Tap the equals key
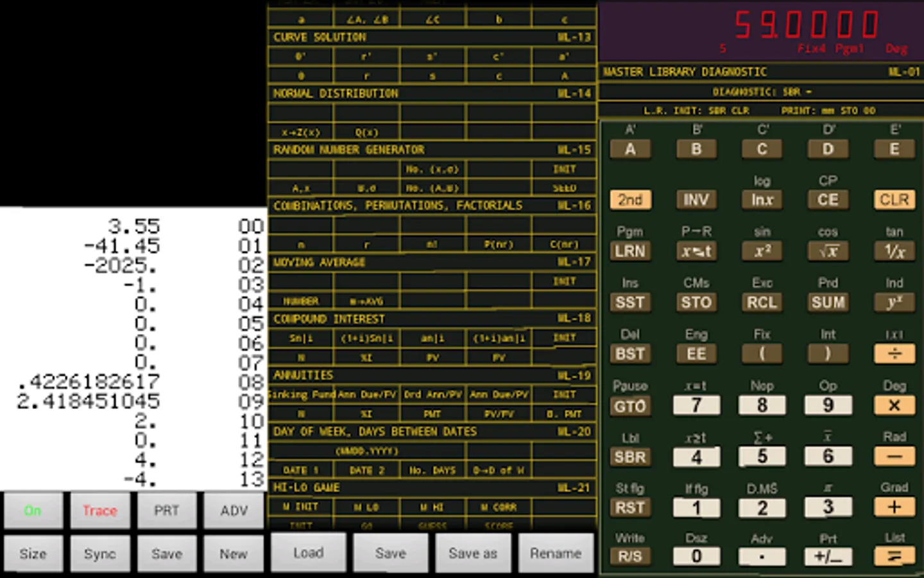 (x=894, y=557)
